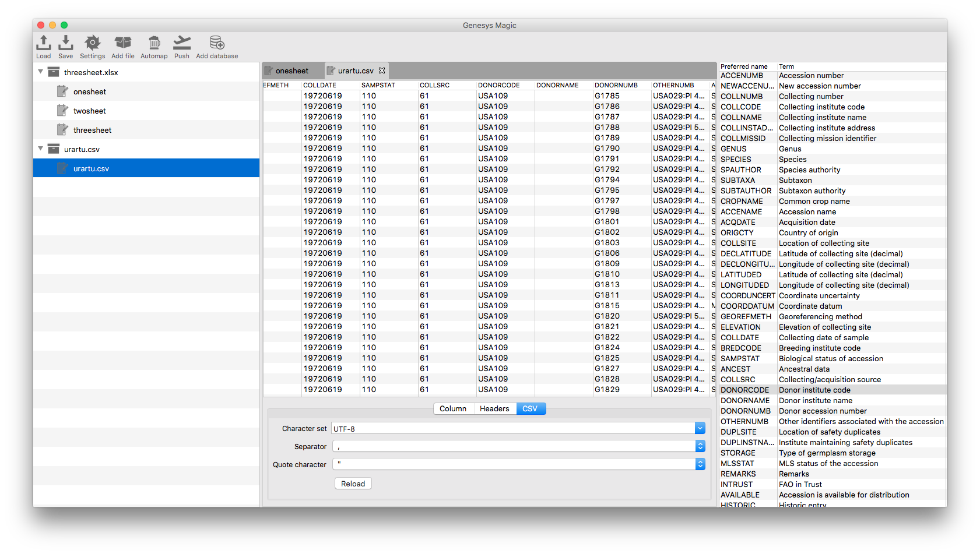
Task: Select the BREDCODE term row
Action: [x=833, y=348]
